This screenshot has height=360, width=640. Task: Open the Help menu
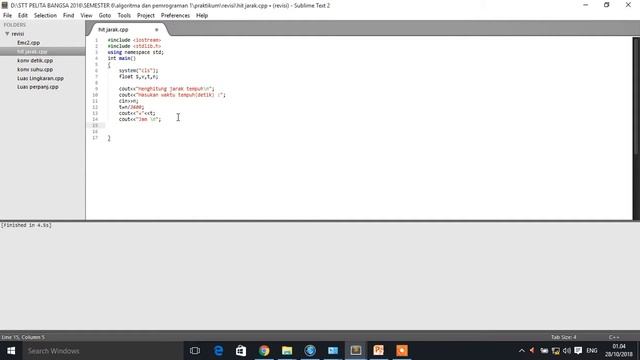(x=202, y=16)
